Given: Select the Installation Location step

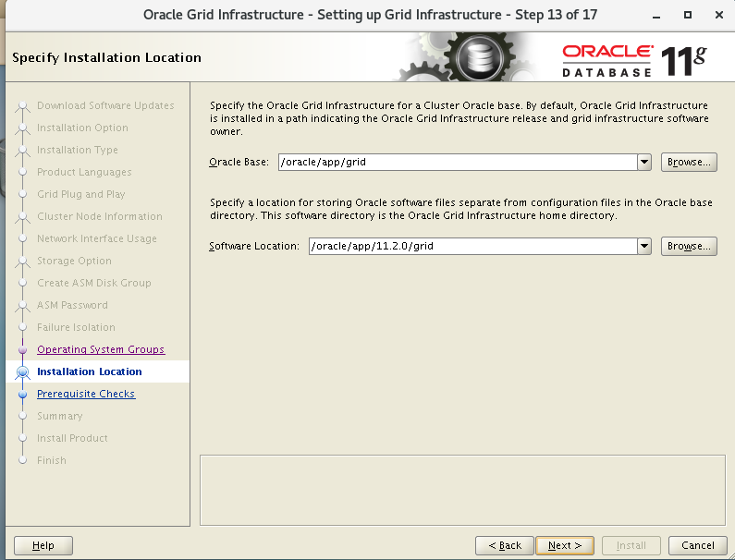Looking at the screenshot, I should (90, 371).
